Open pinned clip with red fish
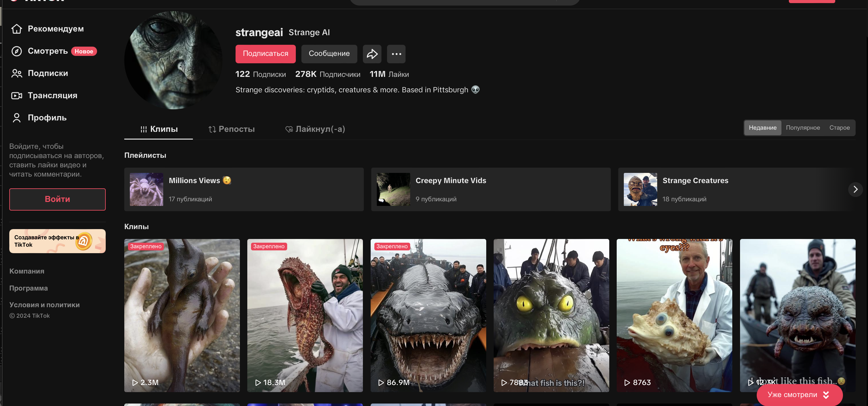The height and width of the screenshot is (406, 868). (305, 316)
